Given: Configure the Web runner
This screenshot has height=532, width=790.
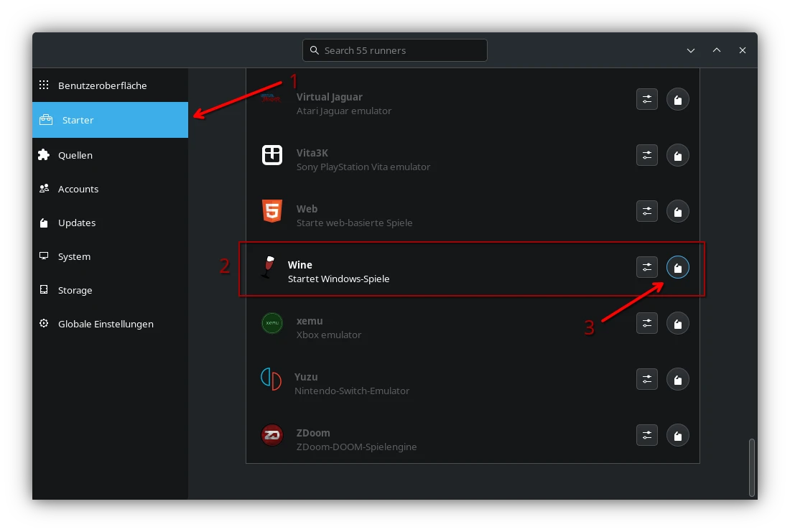Looking at the screenshot, I should click(x=647, y=211).
